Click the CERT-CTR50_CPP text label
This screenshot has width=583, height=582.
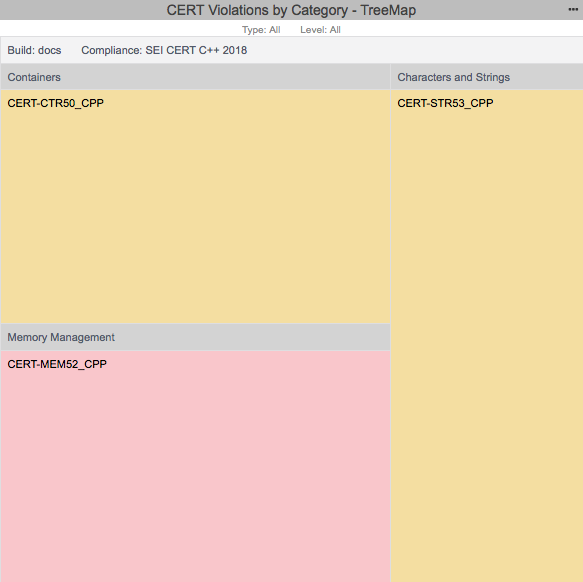point(55,103)
